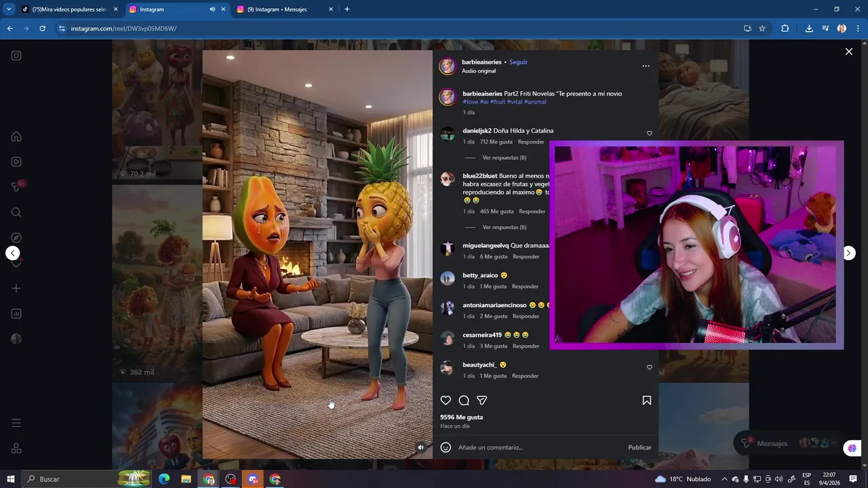
Task: Like beautyachi_'s comment with the heart
Action: pyautogui.click(x=650, y=367)
